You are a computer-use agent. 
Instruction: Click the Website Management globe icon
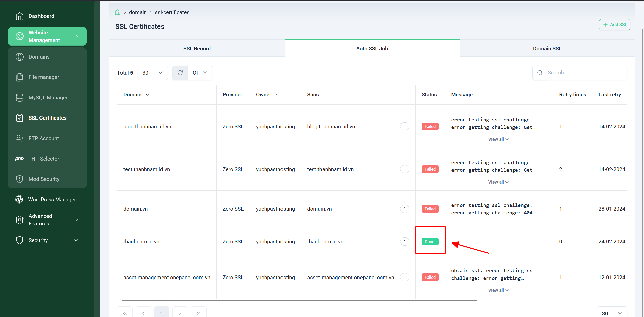[20, 36]
